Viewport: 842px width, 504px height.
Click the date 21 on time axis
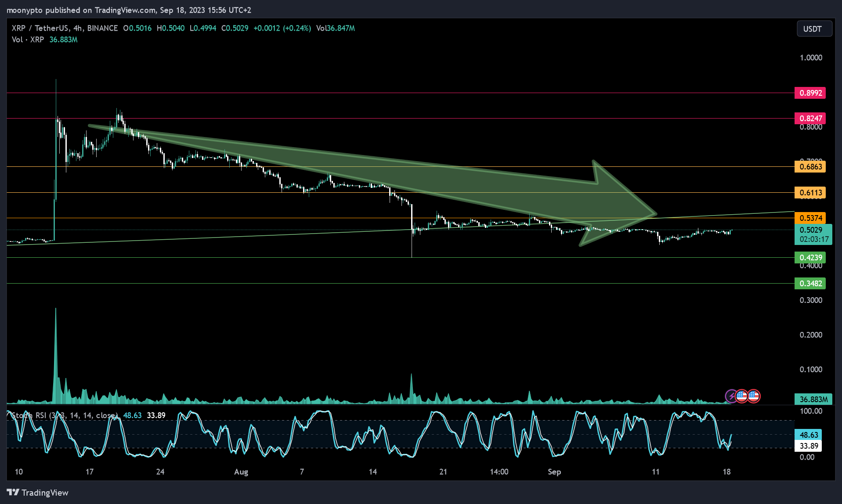pos(443,472)
